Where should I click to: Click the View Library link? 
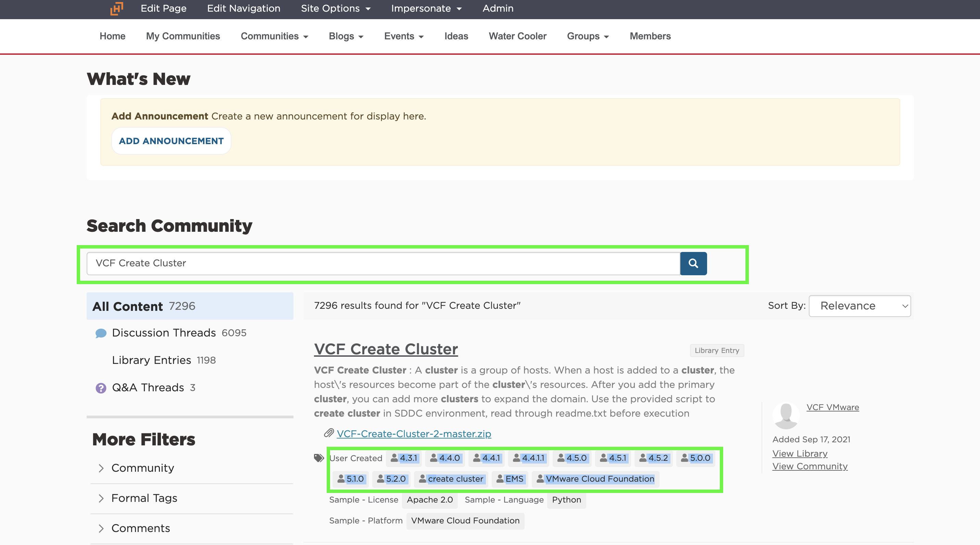click(800, 453)
